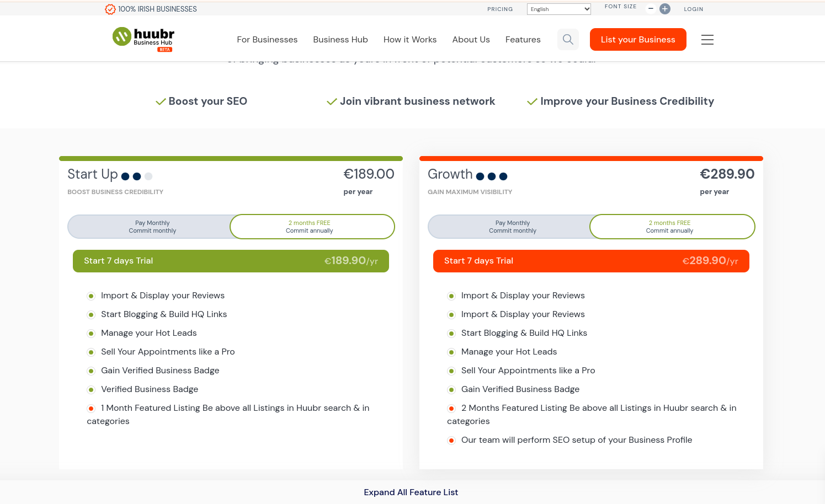The width and height of the screenshot is (825, 504).
Task: Click List your Business button
Action: coord(638,40)
